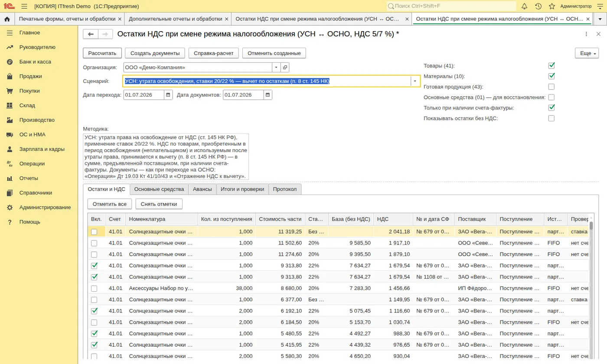Switch to the Основные средства tab
Image resolution: width=607 pixels, height=364 pixels.
159,189
